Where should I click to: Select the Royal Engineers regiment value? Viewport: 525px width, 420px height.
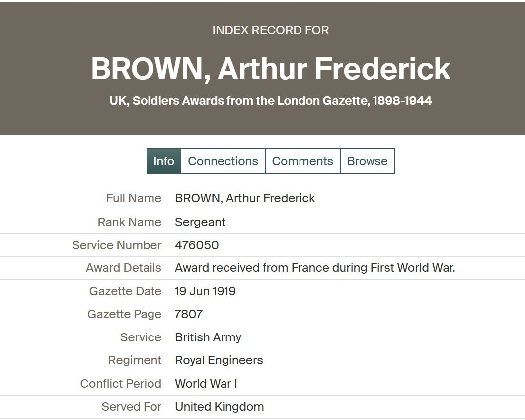click(x=219, y=360)
